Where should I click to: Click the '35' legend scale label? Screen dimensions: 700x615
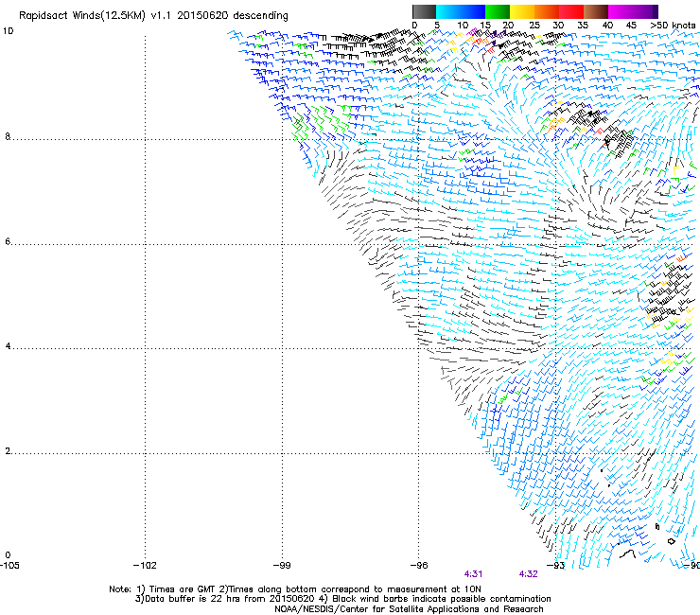pyautogui.click(x=583, y=25)
